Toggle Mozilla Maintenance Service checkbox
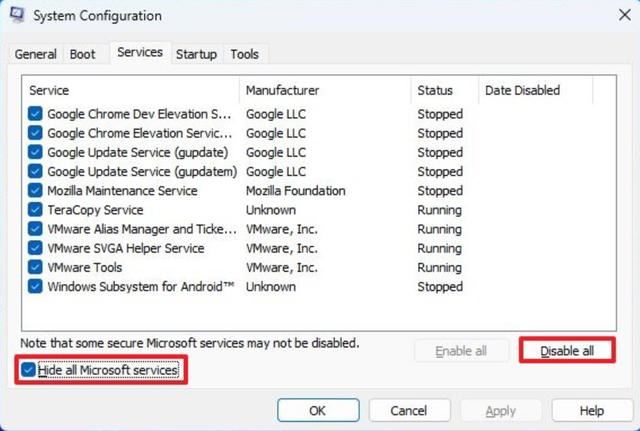The height and width of the screenshot is (431, 640). [35, 191]
